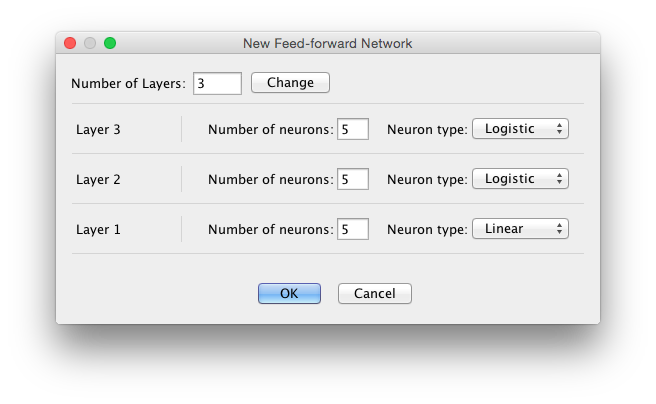656x404 pixels.
Task: Click Layer 1's Number of neurons label
Action: [270, 229]
